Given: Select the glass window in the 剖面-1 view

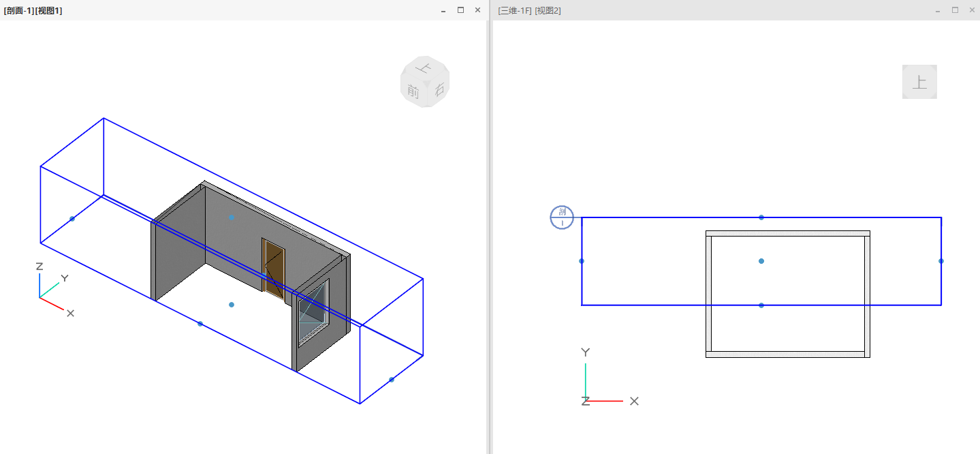Looking at the screenshot, I should click(313, 314).
